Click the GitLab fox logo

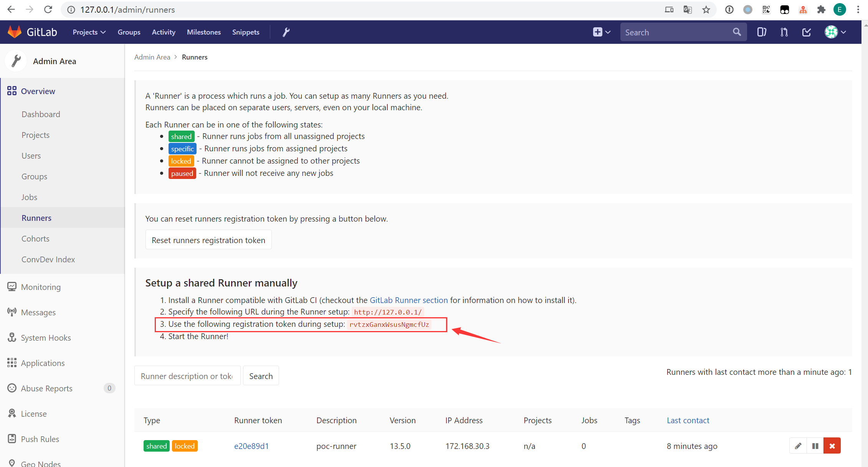15,32
